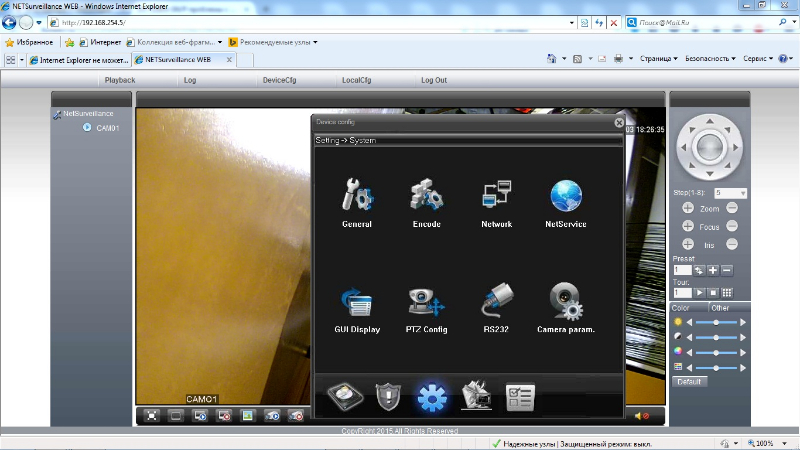Select the advanced tools category icon
This screenshot has height=450, width=800.
click(x=476, y=395)
